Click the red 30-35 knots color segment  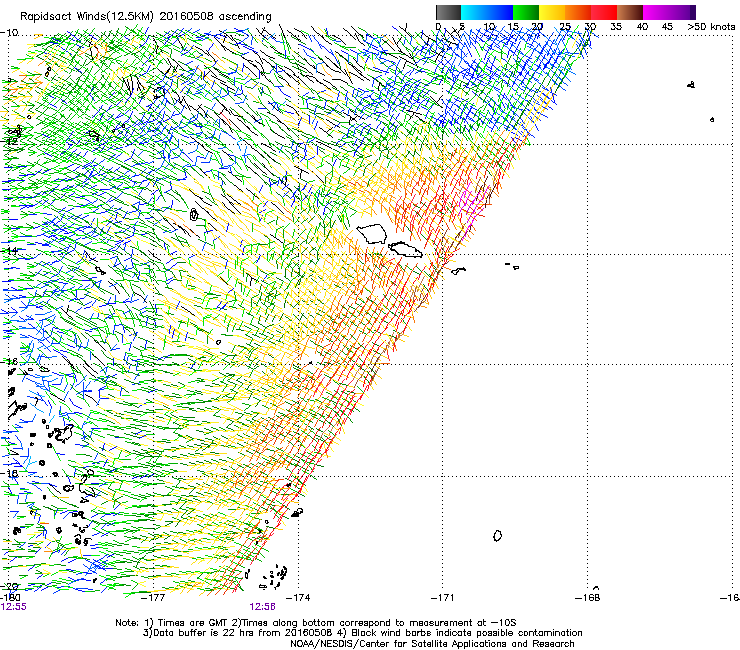click(x=604, y=12)
